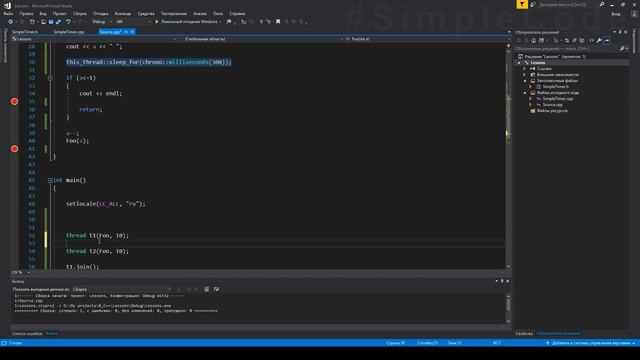Collapse Файлы исходного кода folder node
The width and height of the screenshot is (640, 360).
point(525,93)
